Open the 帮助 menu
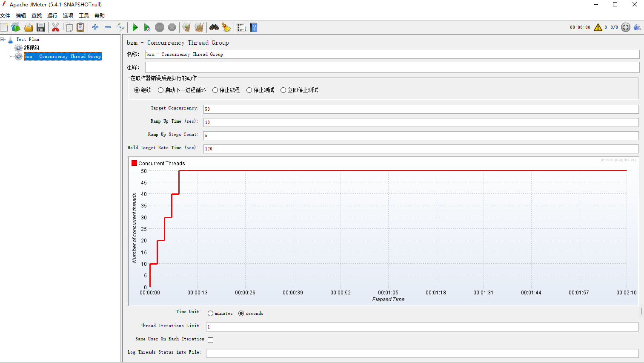 point(100,15)
